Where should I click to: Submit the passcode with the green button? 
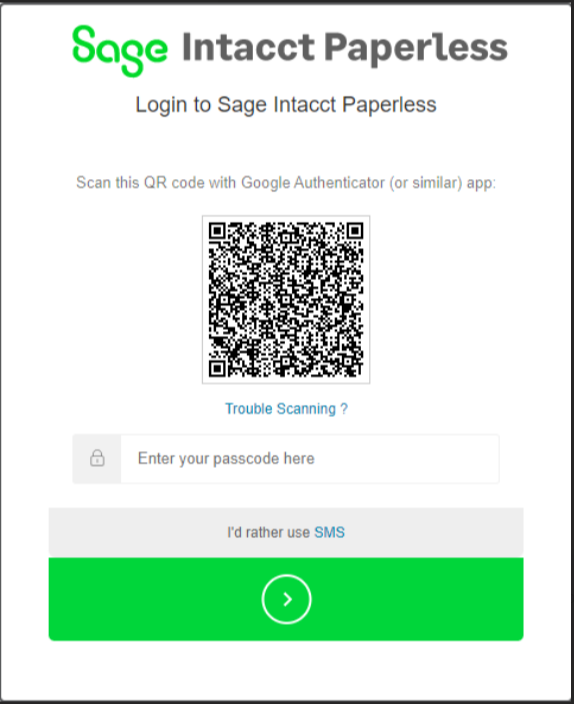(286, 599)
